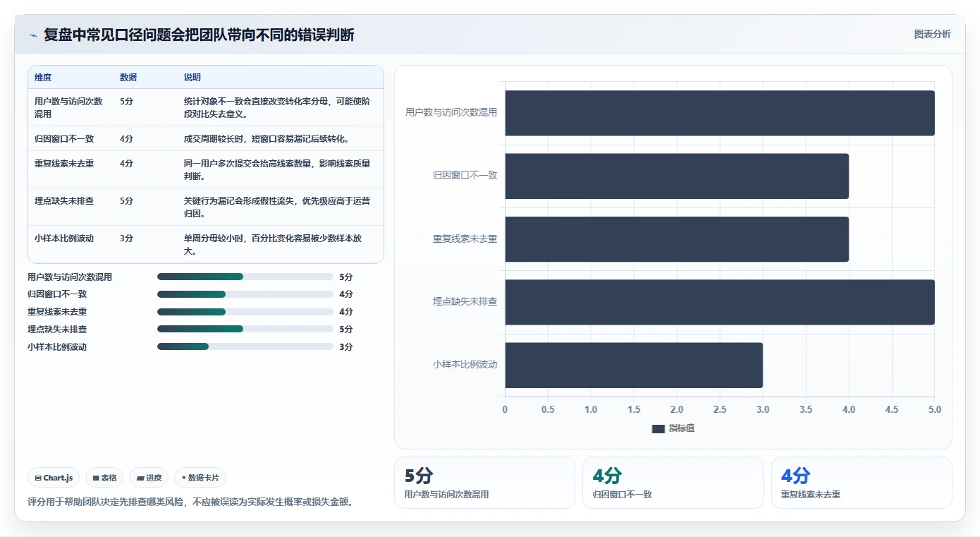980x537 pixels.
Task: Select the 归因窗口不一致 table row name
Action: pyautogui.click(x=64, y=139)
